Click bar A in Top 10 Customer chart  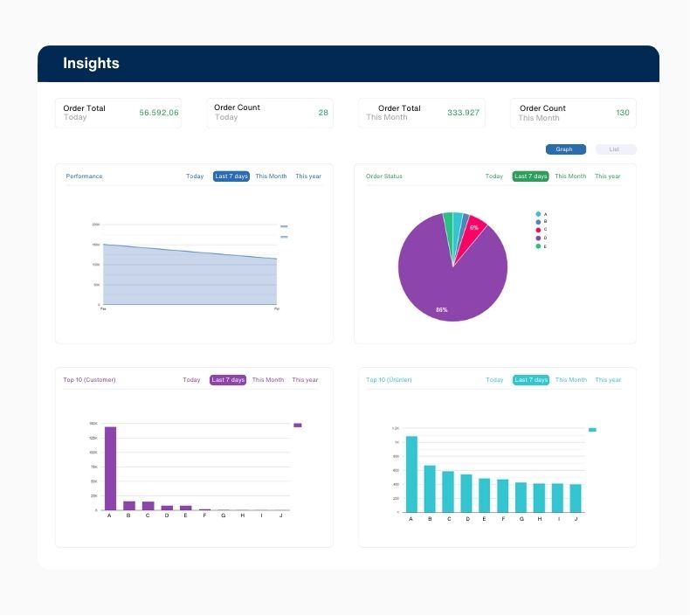pyautogui.click(x=110, y=467)
